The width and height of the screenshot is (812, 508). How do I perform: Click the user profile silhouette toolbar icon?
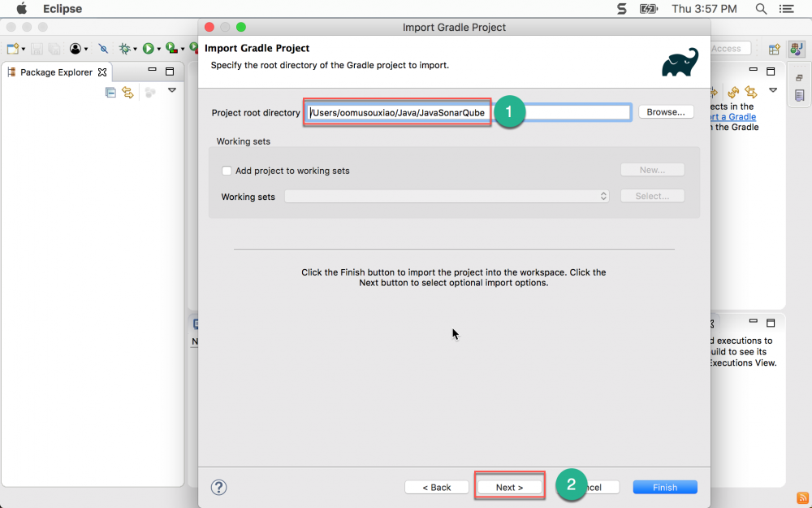point(76,49)
